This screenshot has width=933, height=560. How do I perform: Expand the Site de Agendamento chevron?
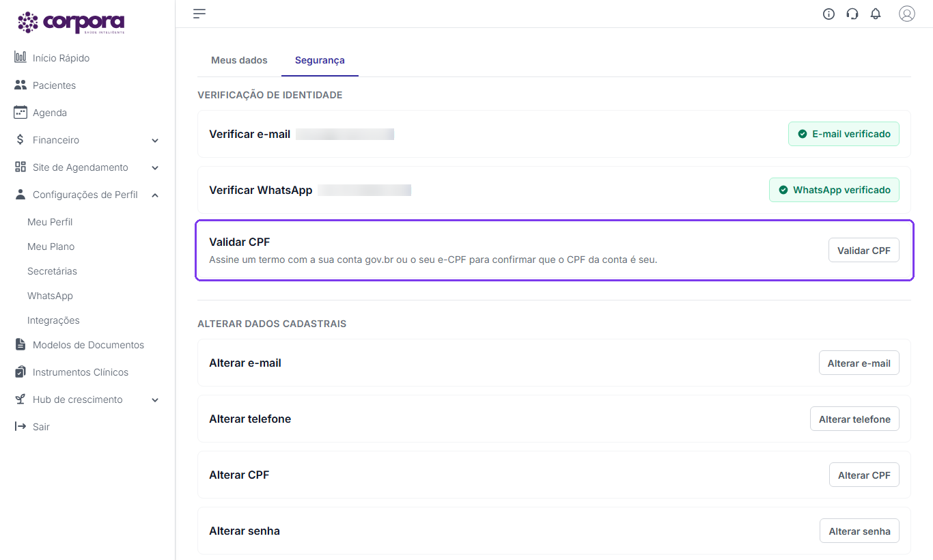click(x=155, y=168)
